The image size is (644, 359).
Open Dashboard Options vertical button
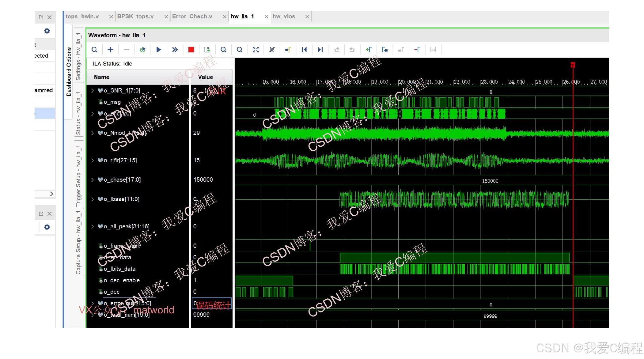click(x=69, y=72)
